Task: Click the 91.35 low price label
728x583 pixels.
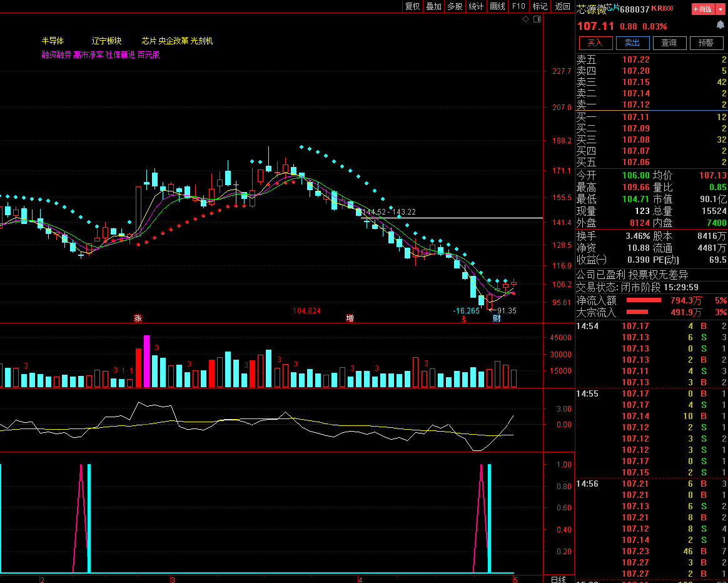Action: 507,311
